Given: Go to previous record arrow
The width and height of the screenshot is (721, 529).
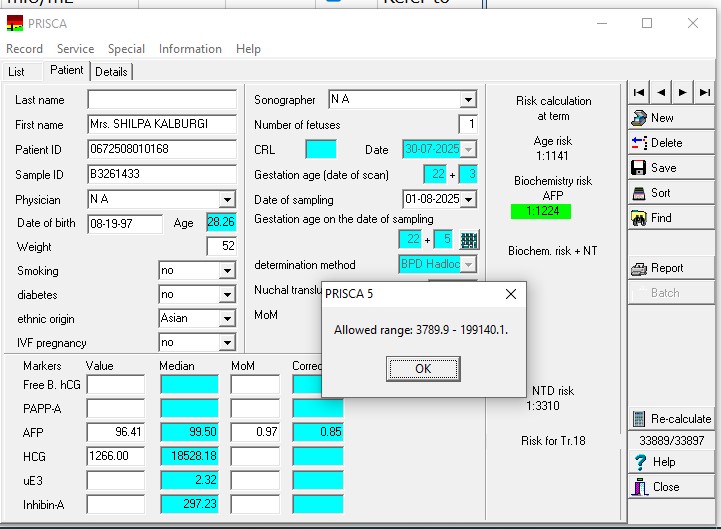Looking at the screenshot, I should pos(661,92).
